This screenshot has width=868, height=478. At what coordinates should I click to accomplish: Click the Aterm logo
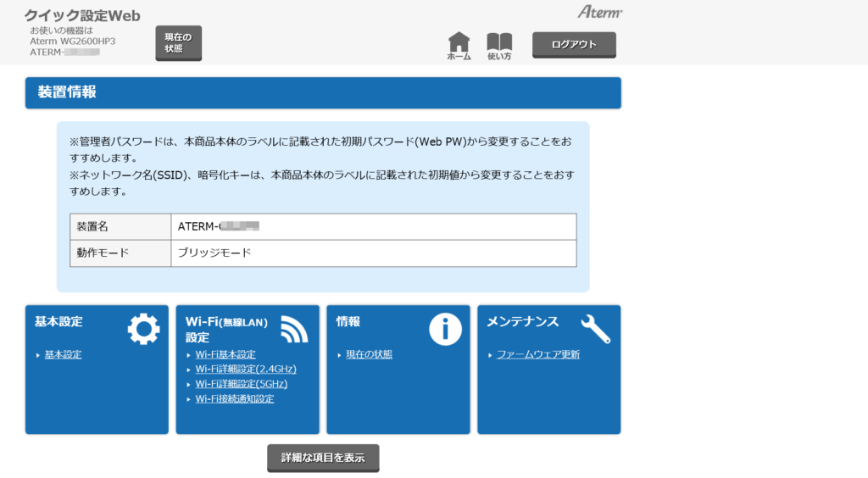599,12
